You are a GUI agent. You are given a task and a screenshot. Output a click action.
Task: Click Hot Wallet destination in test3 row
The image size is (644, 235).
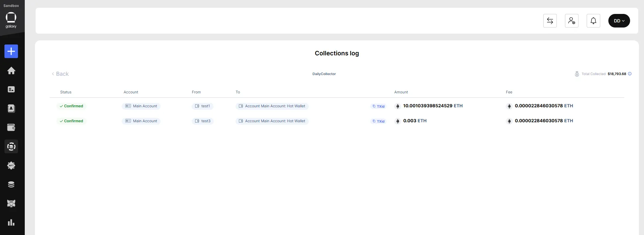point(272,121)
